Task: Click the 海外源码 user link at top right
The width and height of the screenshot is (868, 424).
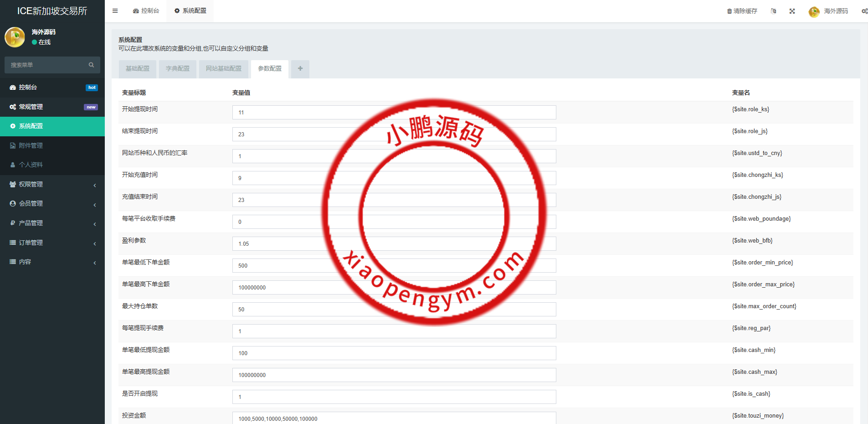Action: 835,11
